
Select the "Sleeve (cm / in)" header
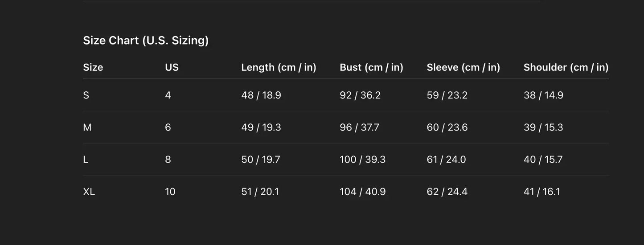pos(463,67)
